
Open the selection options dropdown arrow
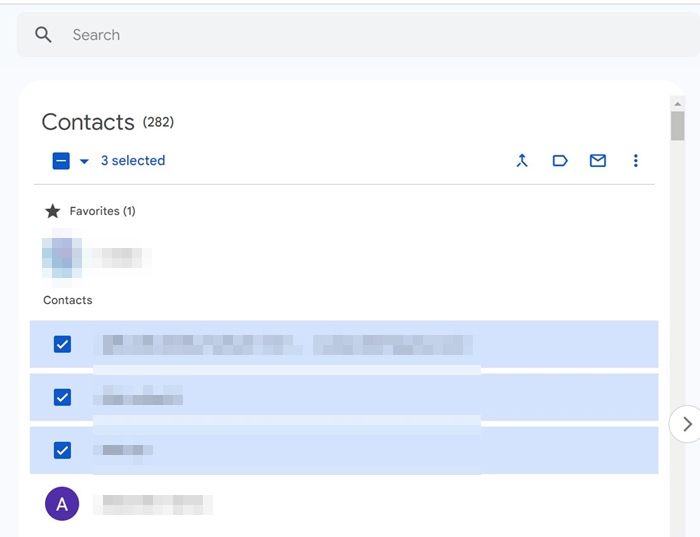[84, 161]
